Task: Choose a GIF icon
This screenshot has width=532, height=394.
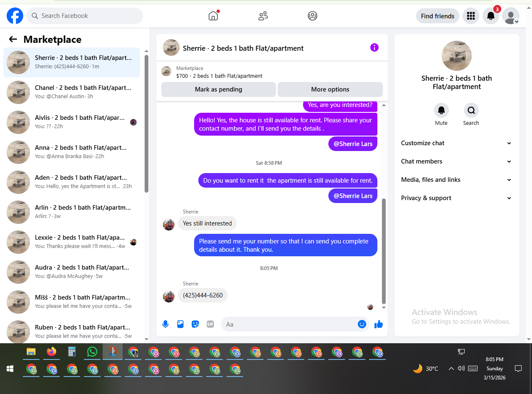Action: (x=210, y=324)
